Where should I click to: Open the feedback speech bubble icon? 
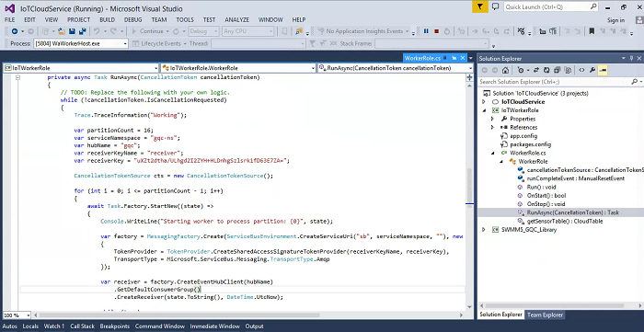tap(495, 7)
